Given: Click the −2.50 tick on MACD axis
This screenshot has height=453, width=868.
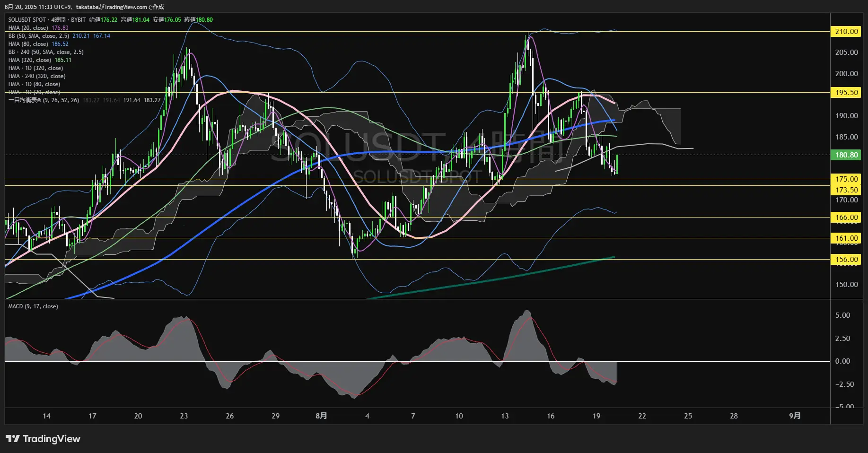Looking at the screenshot, I should tap(844, 384).
